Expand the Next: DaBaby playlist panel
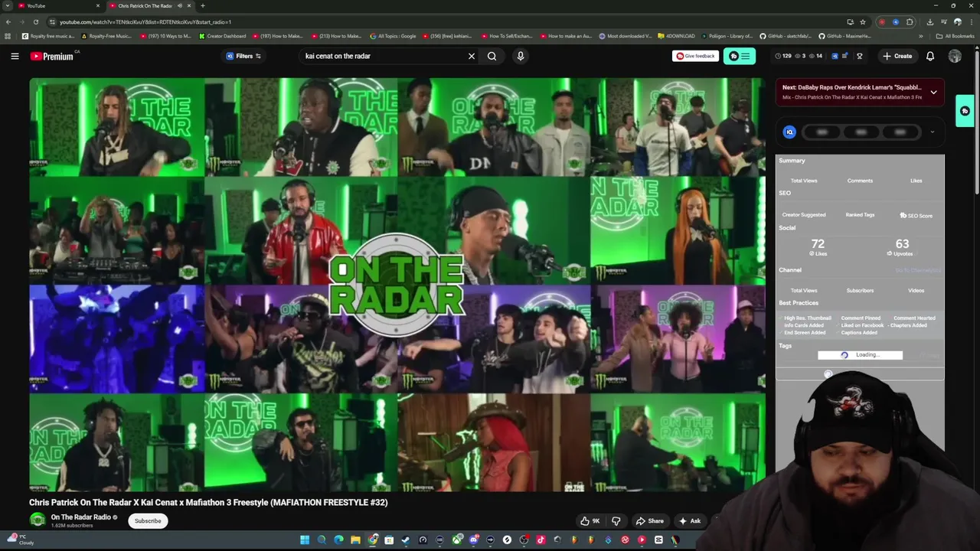 coord(933,92)
